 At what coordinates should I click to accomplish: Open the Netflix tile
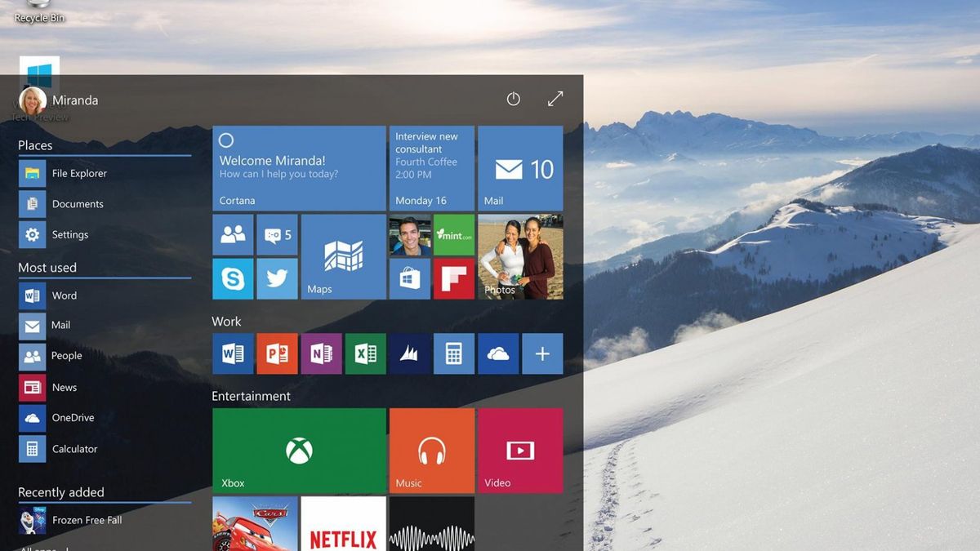[x=344, y=523]
